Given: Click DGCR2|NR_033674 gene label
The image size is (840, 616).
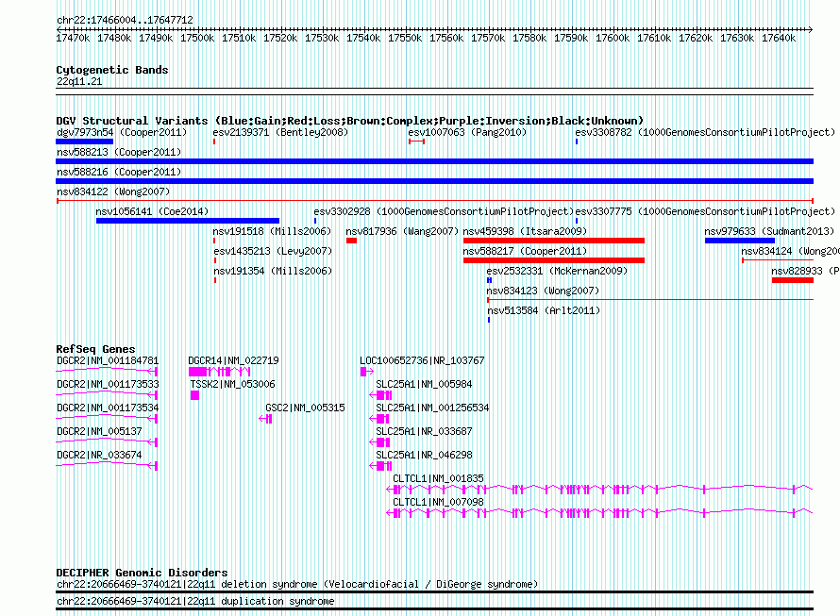Looking at the screenshot, I should tap(99, 455).
